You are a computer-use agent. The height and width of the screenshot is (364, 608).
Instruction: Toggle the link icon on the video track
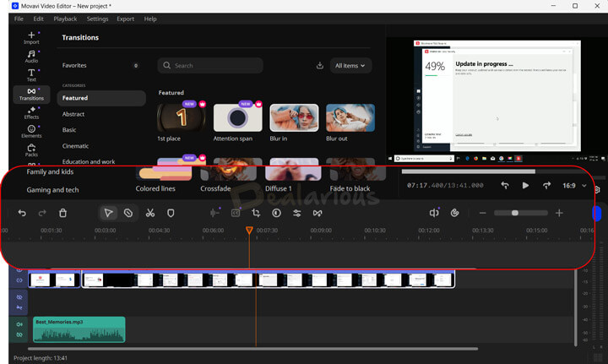pos(19,280)
